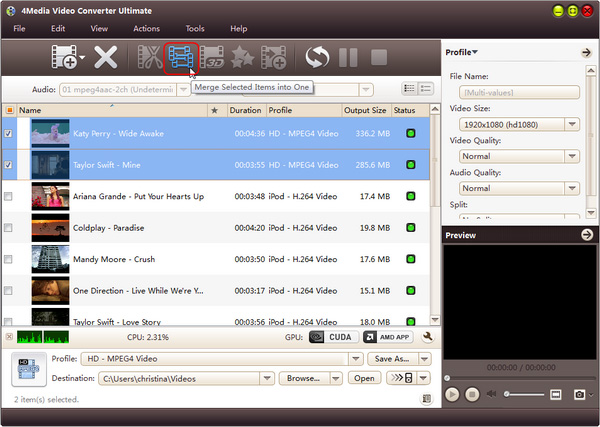Remove selected items with the X icon
This screenshot has width=600, height=427.
106,59
